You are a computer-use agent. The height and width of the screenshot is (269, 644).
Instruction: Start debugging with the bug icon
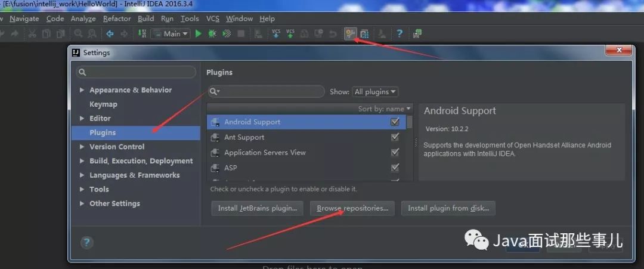point(212,33)
